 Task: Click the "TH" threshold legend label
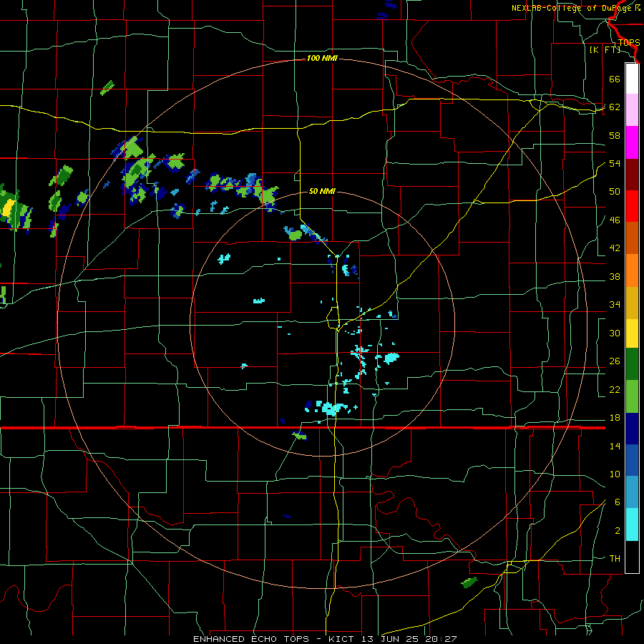point(615,559)
